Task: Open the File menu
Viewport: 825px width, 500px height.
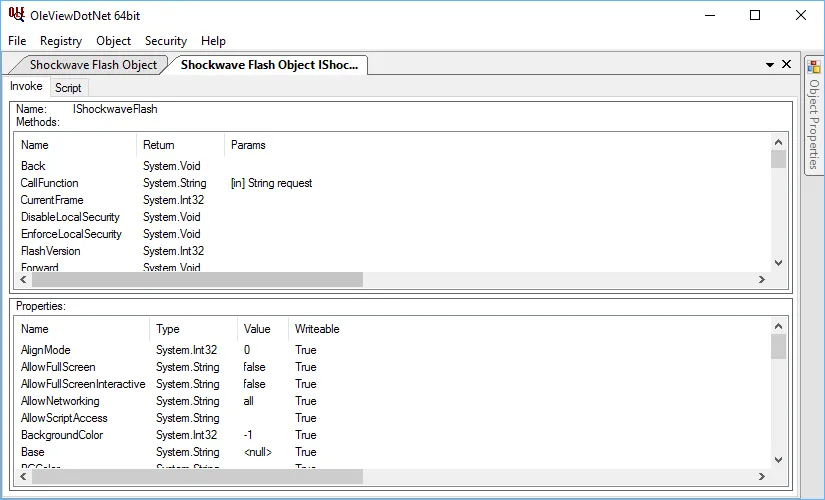Action: [17, 41]
